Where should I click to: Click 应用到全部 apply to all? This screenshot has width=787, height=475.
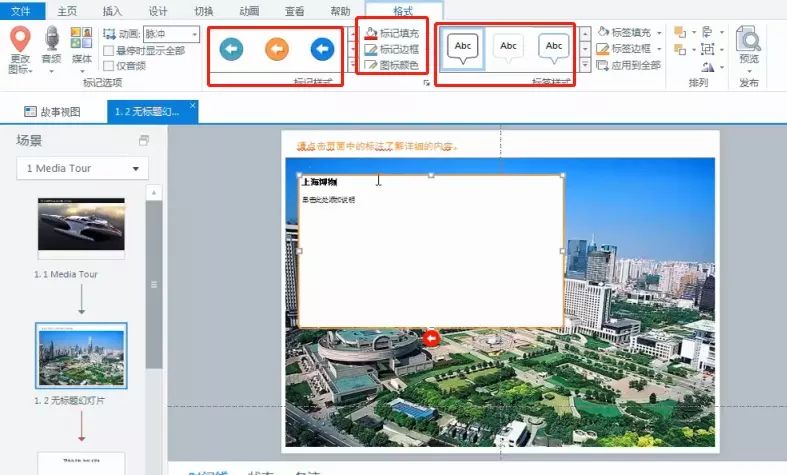click(x=628, y=65)
